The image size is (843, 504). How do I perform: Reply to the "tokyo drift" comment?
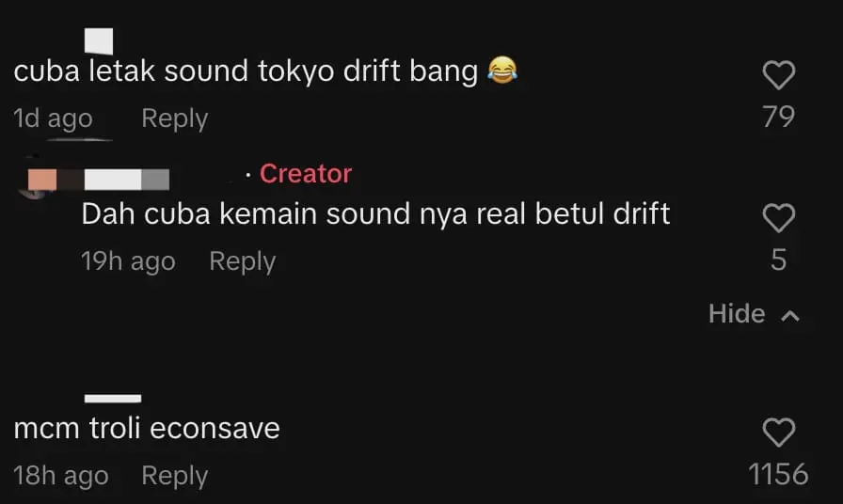pos(174,118)
